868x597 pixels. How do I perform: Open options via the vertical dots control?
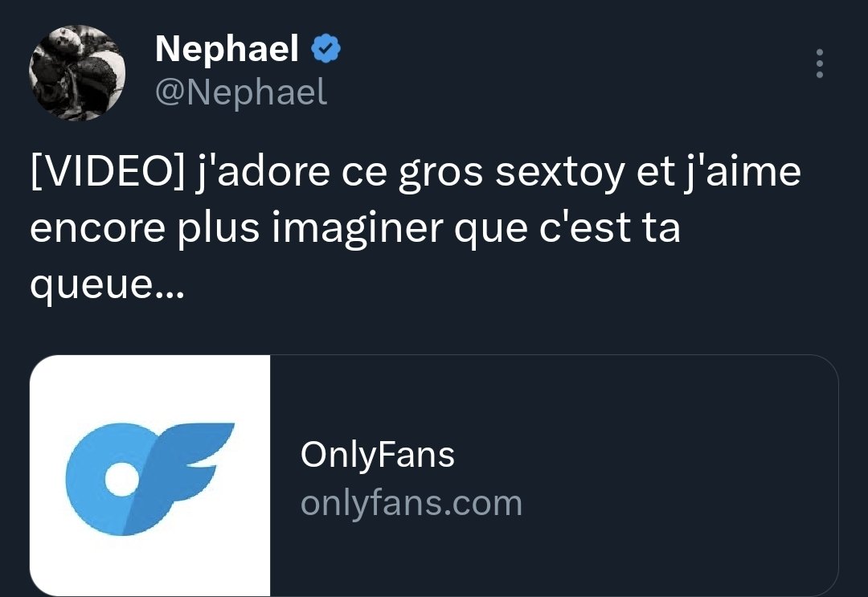819,63
